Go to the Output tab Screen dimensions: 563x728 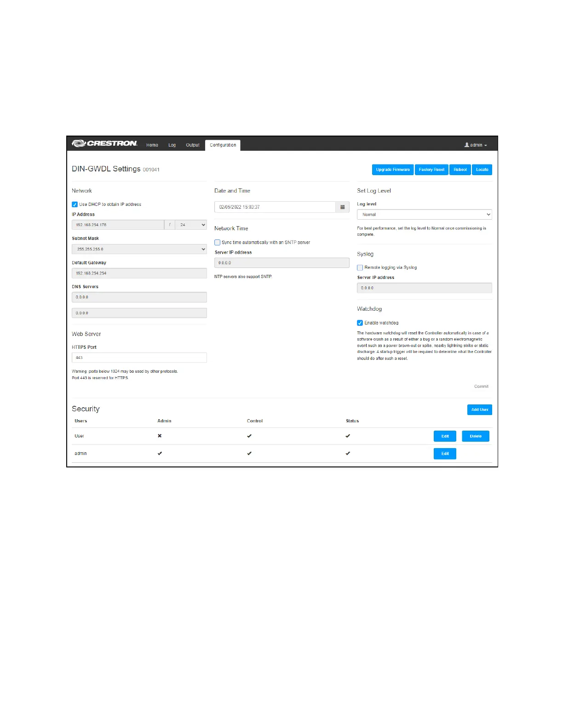(x=193, y=145)
